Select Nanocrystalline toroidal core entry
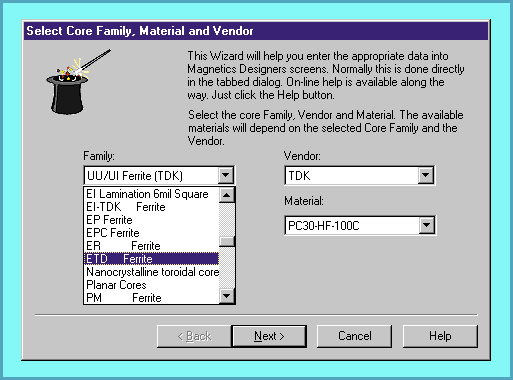This screenshot has height=380, width=513. click(151, 272)
